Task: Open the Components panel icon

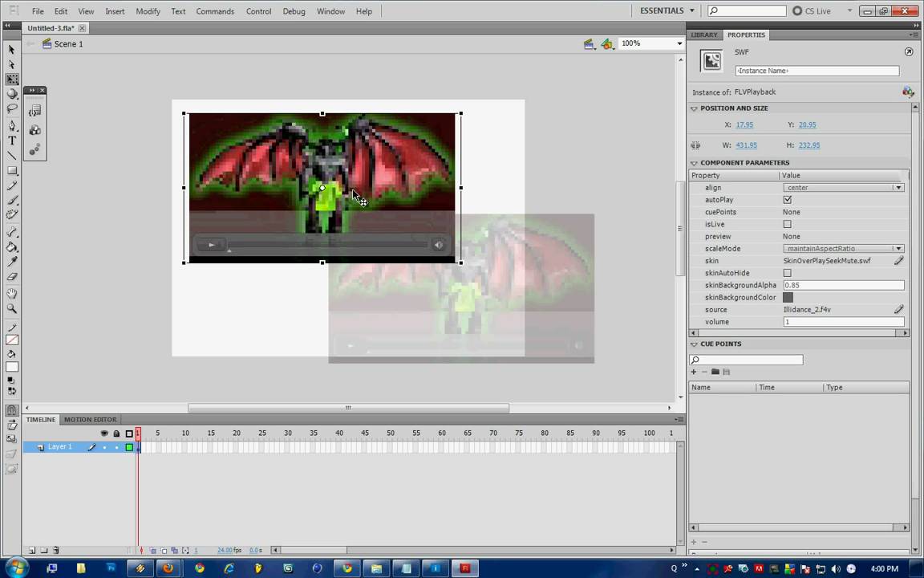Action: (x=34, y=130)
